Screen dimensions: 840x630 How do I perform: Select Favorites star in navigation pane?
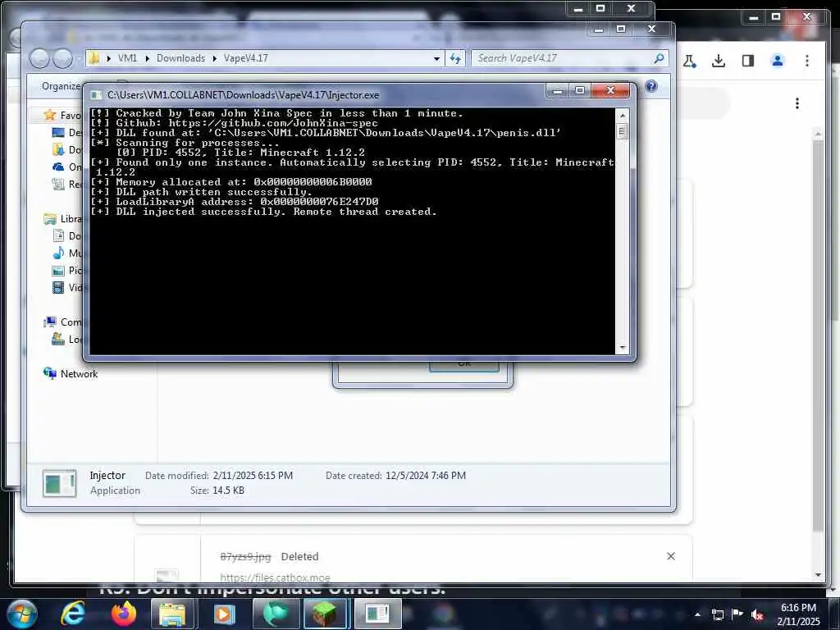(x=50, y=115)
